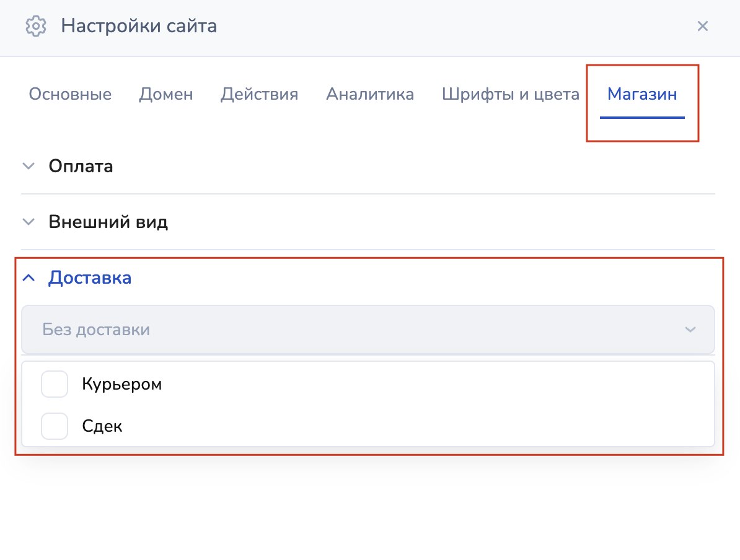Enable the Курьером checkbox
This screenshot has width=740, height=560.
tap(55, 384)
